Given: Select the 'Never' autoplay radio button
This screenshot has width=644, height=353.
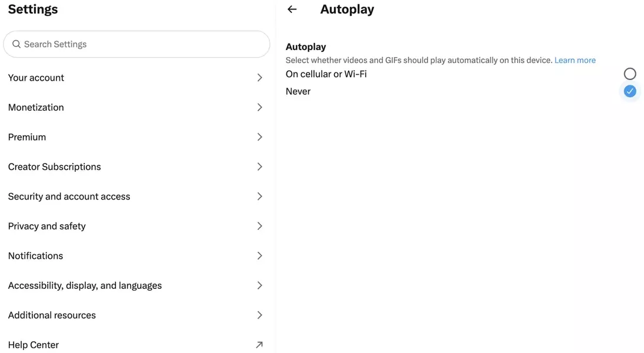Looking at the screenshot, I should coord(630,91).
